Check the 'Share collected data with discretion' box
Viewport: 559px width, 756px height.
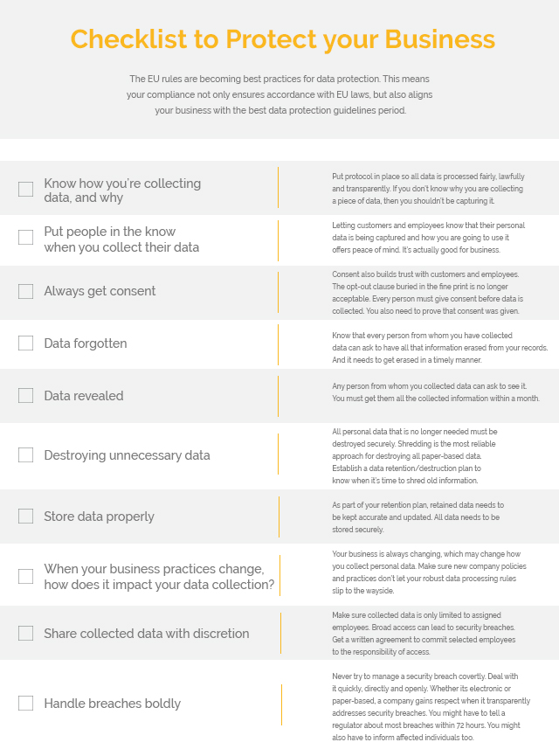click(25, 633)
